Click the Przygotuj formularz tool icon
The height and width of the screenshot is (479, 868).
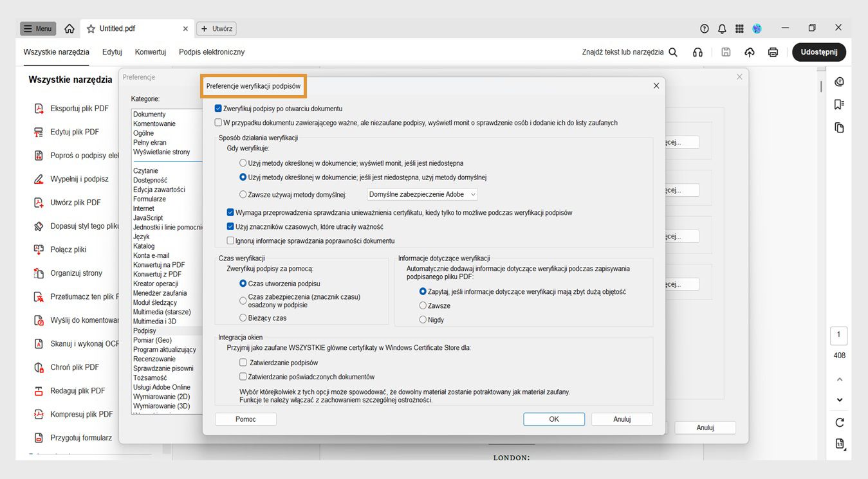39,438
